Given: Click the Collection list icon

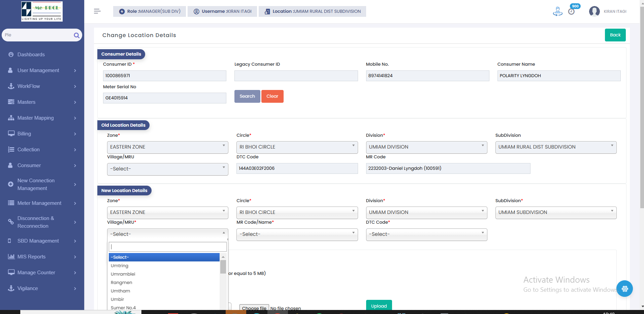Looking at the screenshot, I should [x=11, y=150].
